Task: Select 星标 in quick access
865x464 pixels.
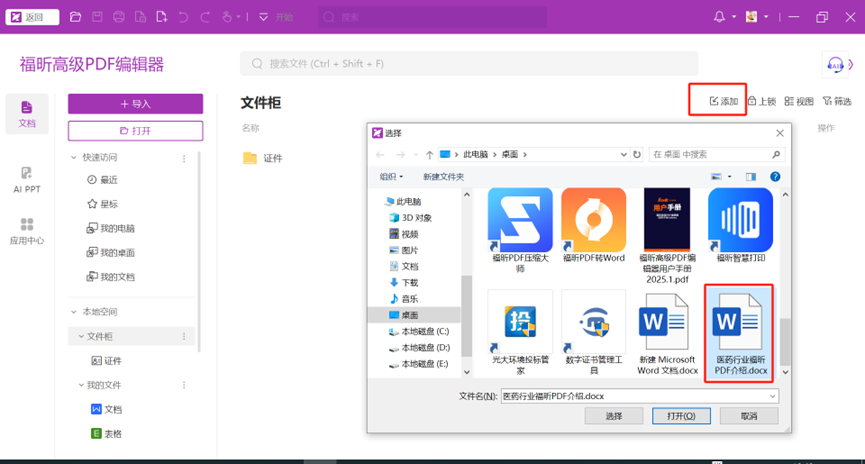Action: point(103,204)
